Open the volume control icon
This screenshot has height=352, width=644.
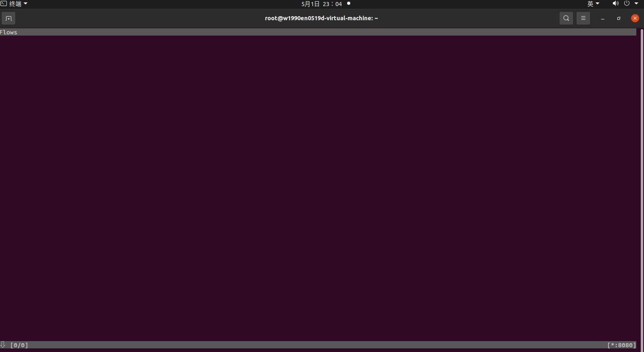[615, 4]
